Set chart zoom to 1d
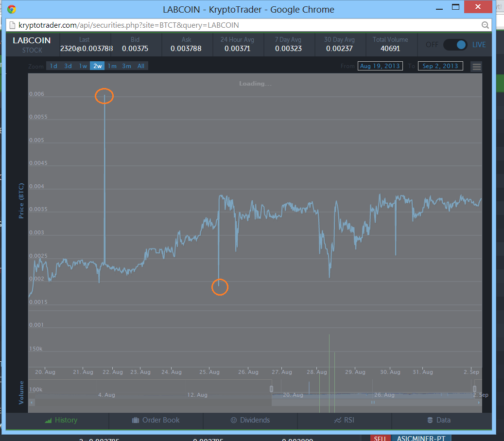The width and height of the screenshot is (504, 441). click(x=53, y=66)
